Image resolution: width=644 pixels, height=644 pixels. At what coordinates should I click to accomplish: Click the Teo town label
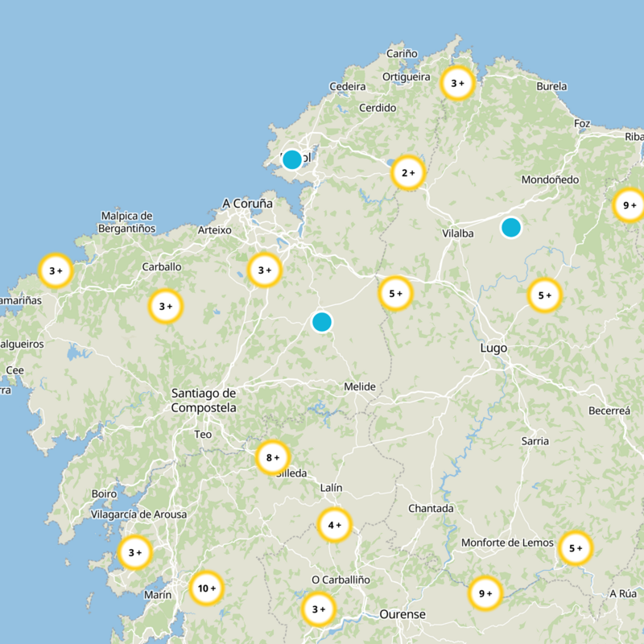coord(203,435)
